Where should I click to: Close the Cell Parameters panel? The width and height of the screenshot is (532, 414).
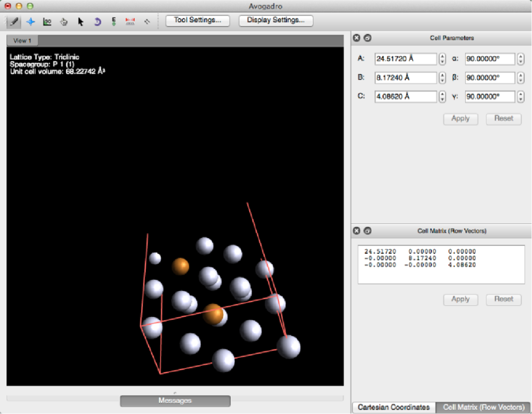click(x=356, y=38)
